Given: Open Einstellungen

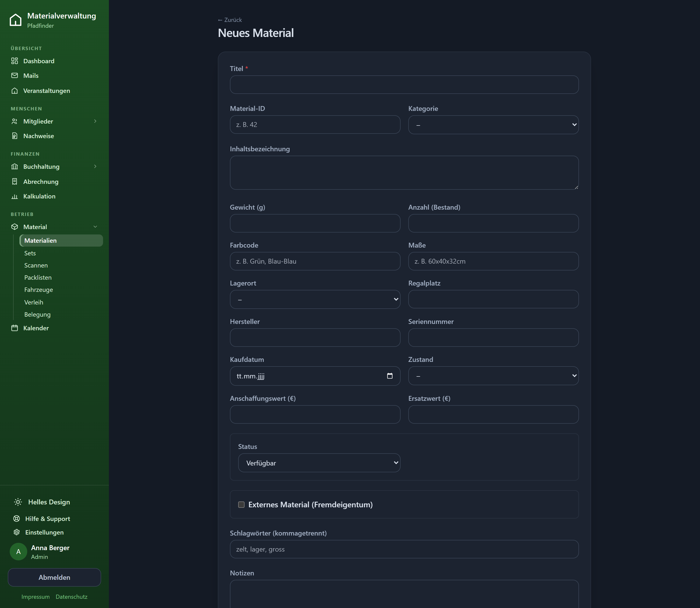Looking at the screenshot, I should (44, 532).
